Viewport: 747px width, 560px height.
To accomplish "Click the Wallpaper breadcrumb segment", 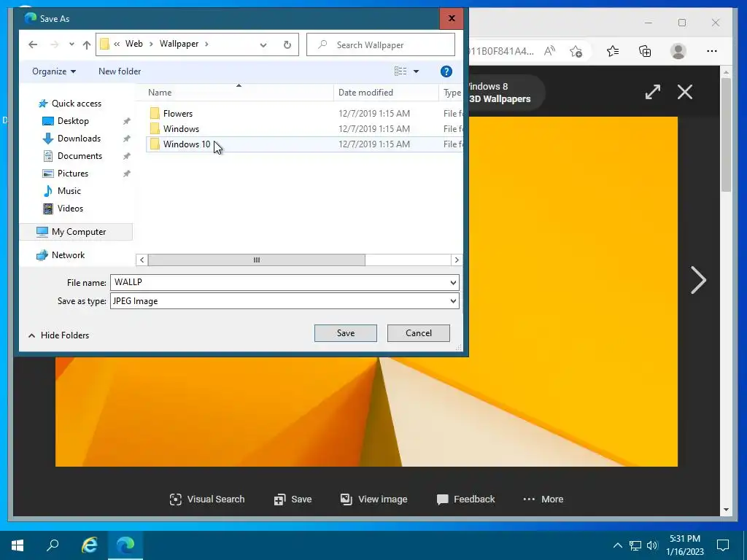I will tap(179, 44).
